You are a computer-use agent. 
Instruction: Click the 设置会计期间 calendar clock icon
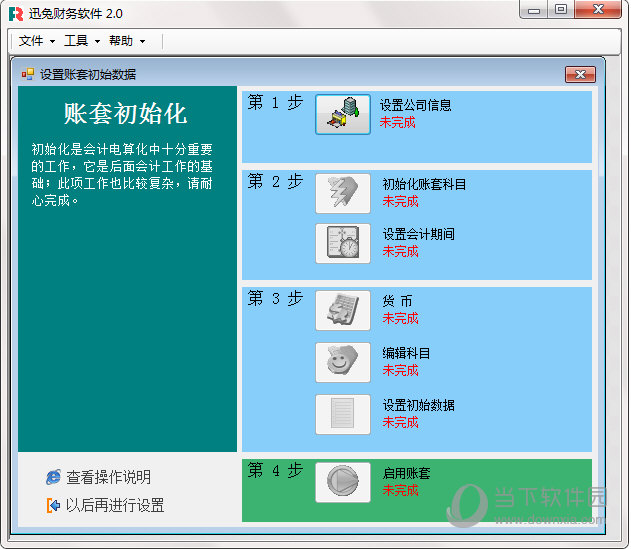click(x=343, y=244)
